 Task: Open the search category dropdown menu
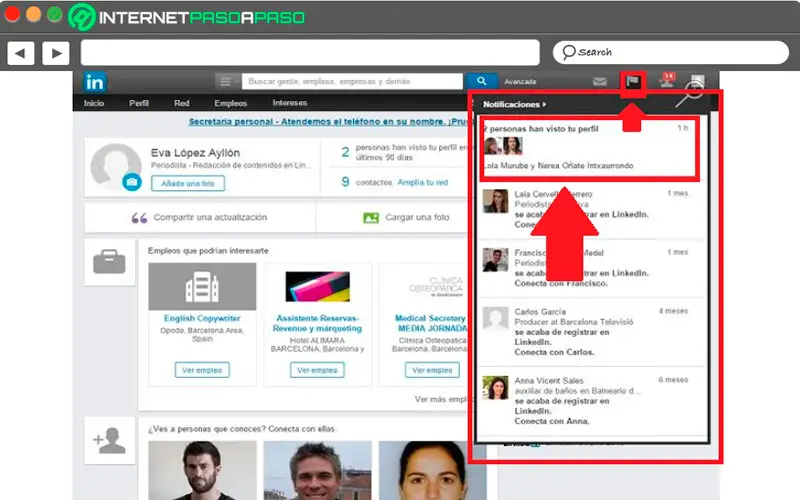228,81
